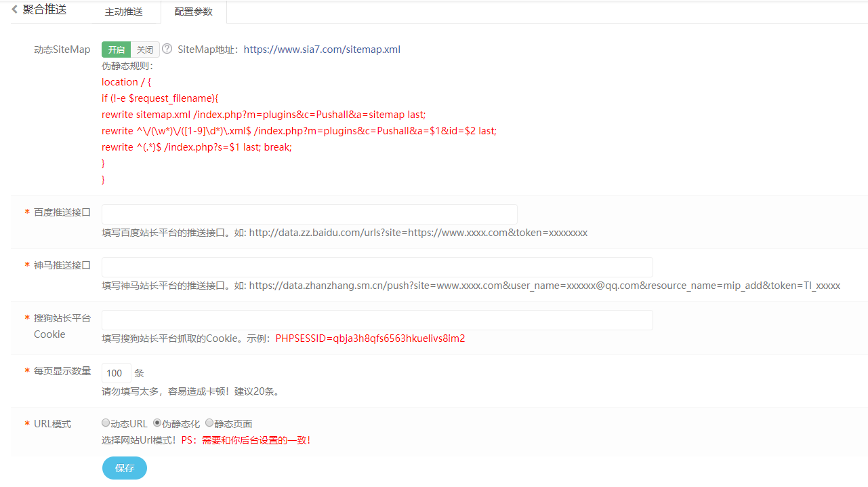Click the 'if (!-e $request_filename){' line
Viewport: 868px width, 487px height.
(x=160, y=98)
